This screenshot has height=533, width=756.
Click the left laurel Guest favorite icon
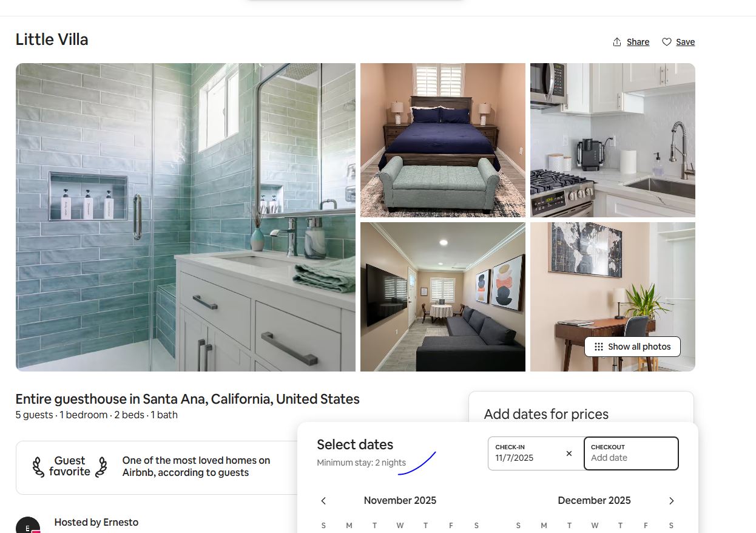tap(38, 467)
